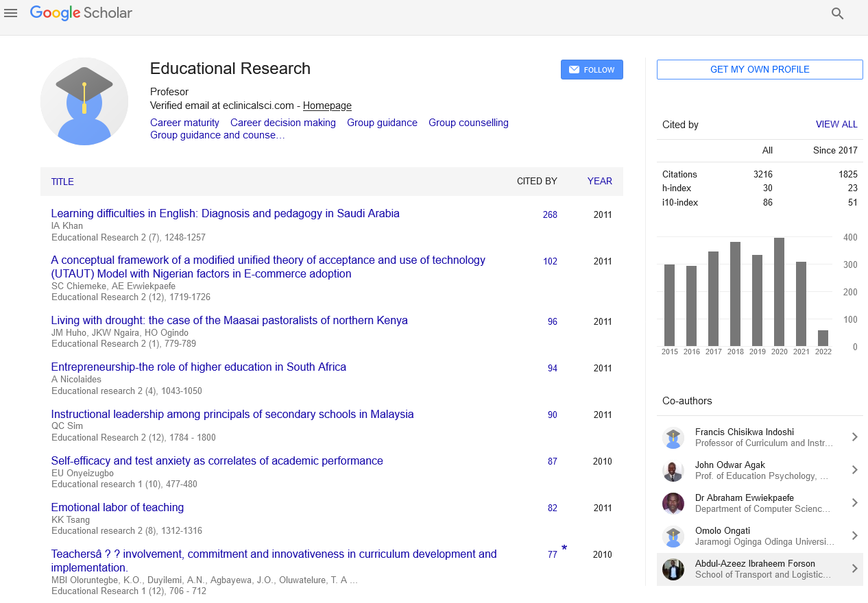This screenshot has width=868, height=603.
Task: Sort publications by the Title column header
Action: point(62,182)
